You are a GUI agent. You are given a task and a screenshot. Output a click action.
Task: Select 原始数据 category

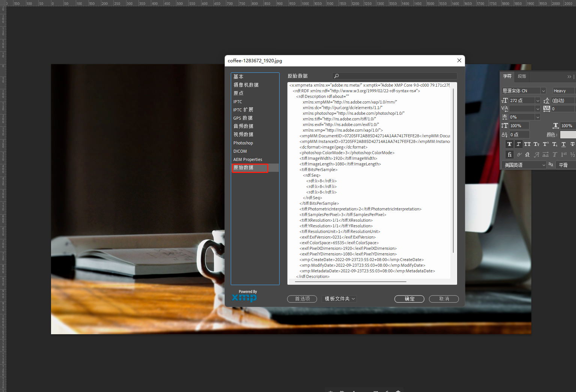(255, 168)
